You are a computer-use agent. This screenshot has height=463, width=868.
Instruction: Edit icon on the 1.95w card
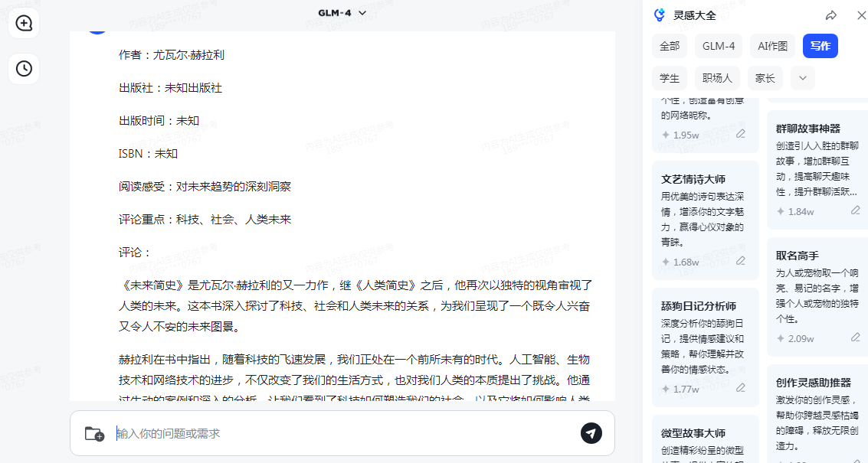tap(740, 135)
